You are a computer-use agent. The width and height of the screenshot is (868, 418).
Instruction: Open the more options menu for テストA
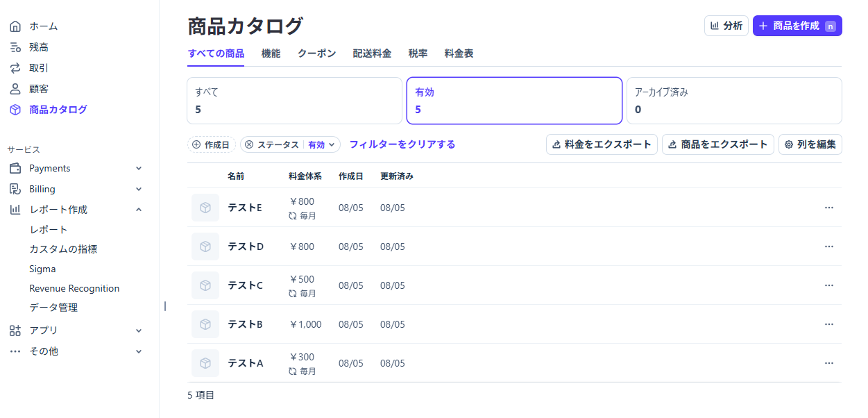click(829, 363)
